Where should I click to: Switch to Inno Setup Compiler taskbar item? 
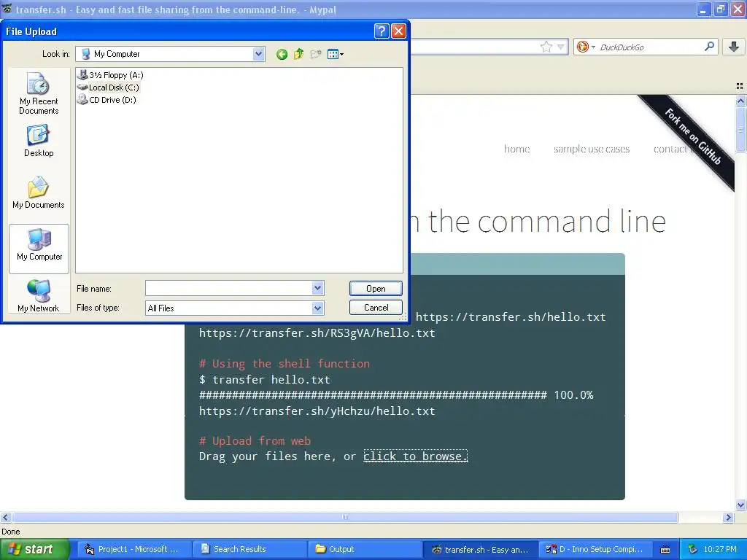[x=595, y=549]
